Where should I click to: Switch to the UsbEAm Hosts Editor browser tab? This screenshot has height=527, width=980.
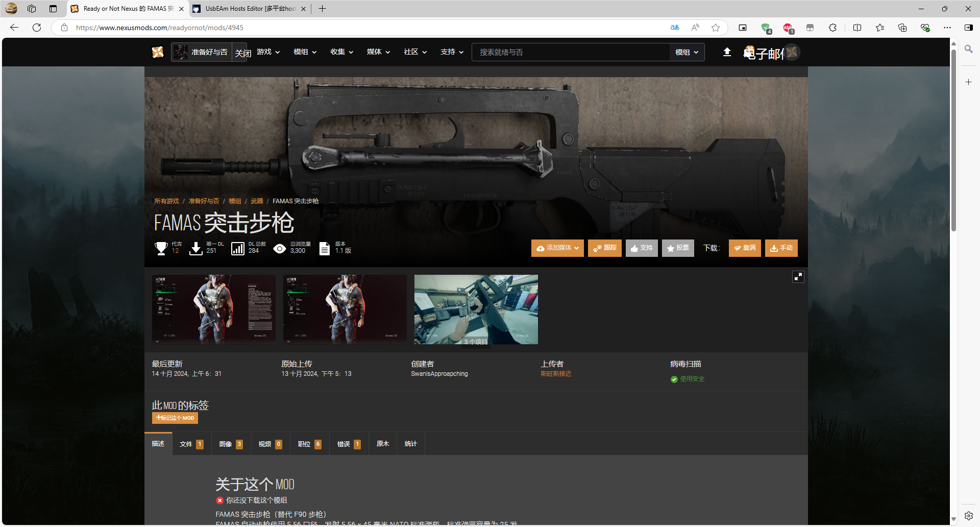[x=250, y=9]
